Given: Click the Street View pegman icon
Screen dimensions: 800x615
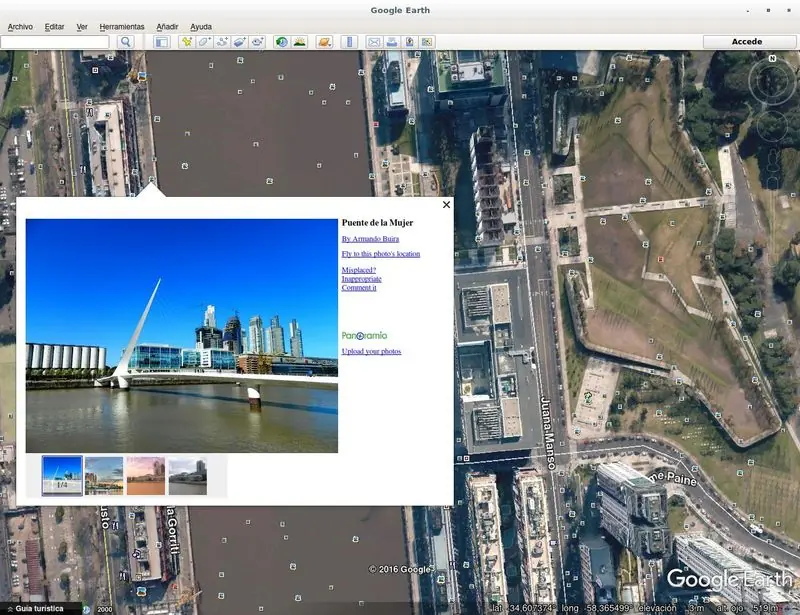Looking at the screenshot, I should coord(773,159).
